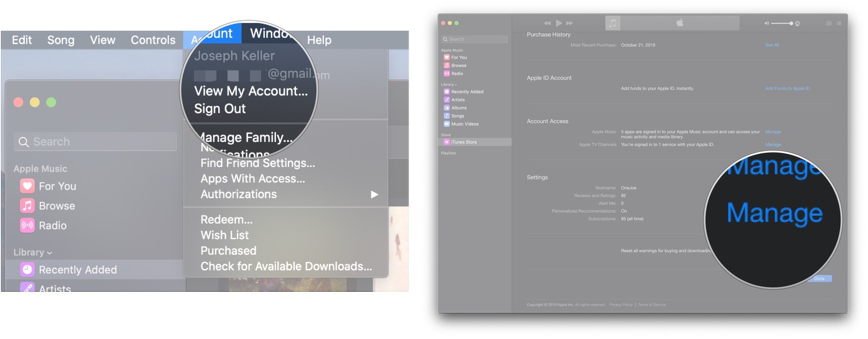
Task: Click Manage link for Apple TV Channels
Action: tap(773, 145)
